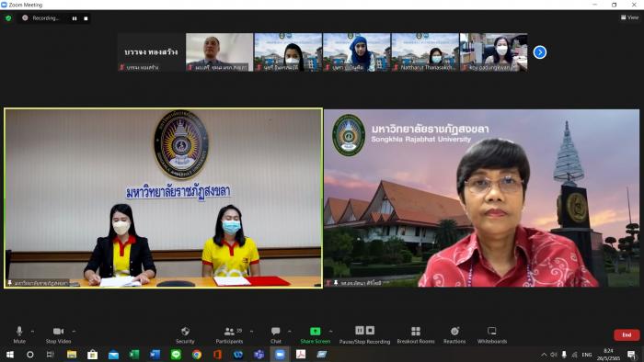Image resolution: width=644 pixels, height=362 pixels.
Task: Show next participants with blue arrow
Action: pos(540,52)
